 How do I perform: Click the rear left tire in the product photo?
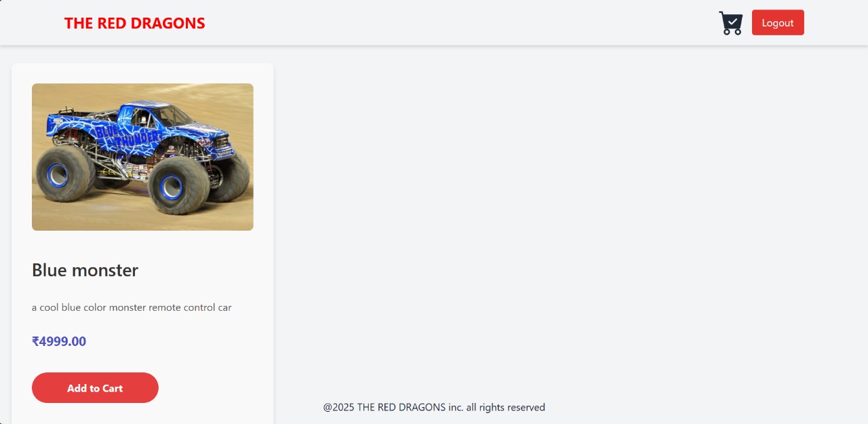click(61, 174)
